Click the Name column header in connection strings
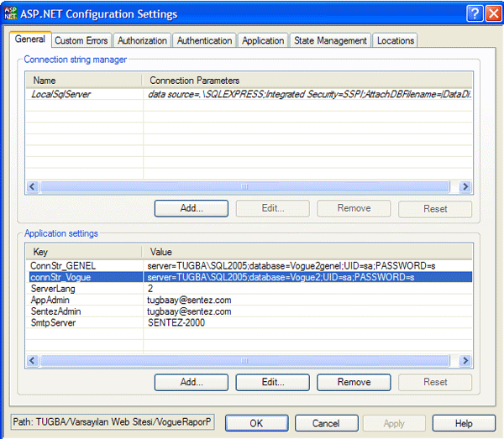This screenshot has height=439, width=504. [x=83, y=81]
